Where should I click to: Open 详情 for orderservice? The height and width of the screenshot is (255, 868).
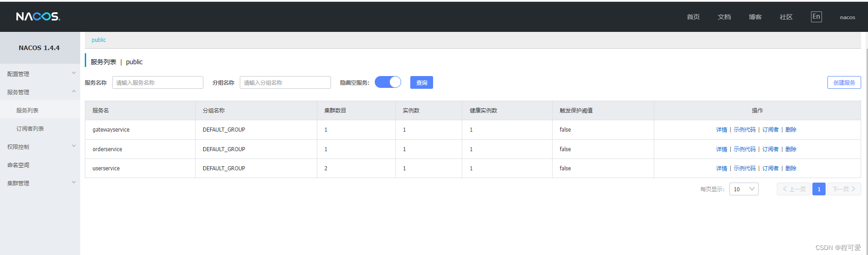tap(722, 149)
